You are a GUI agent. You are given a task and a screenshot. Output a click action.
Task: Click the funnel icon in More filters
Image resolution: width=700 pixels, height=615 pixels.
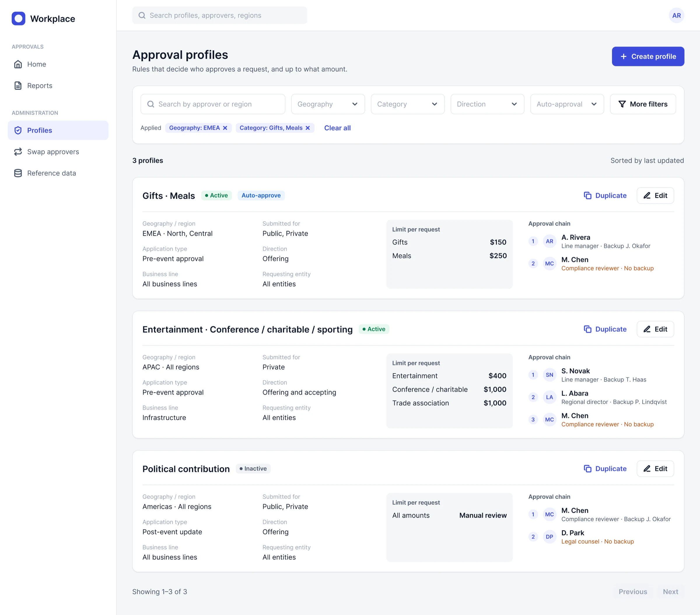coord(622,104)
